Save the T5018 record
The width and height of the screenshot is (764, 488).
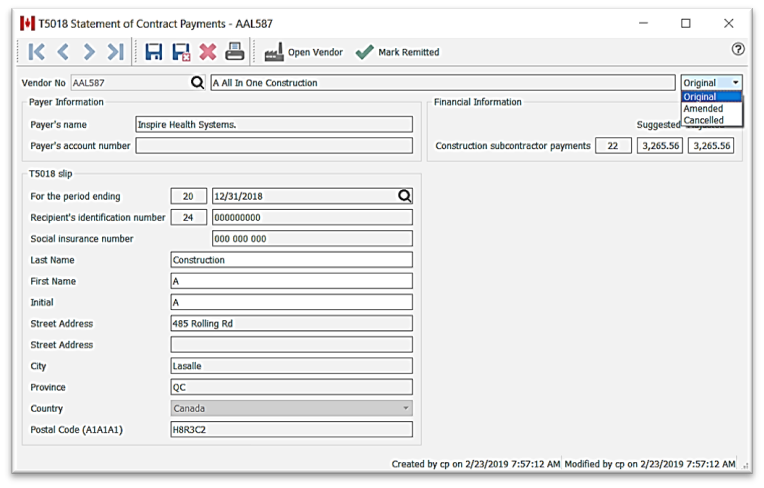pyautogui.click(x=154, y=52)
